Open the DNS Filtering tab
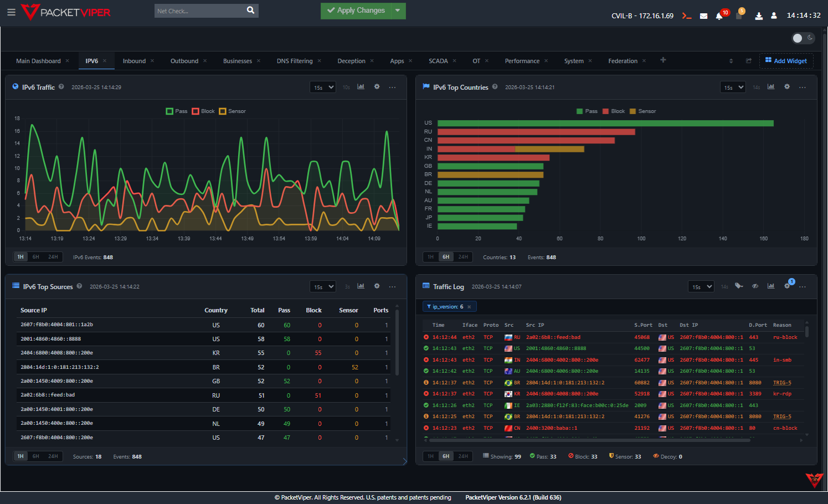This screenshot has height=504, width=828. click(x=295, y=61)
